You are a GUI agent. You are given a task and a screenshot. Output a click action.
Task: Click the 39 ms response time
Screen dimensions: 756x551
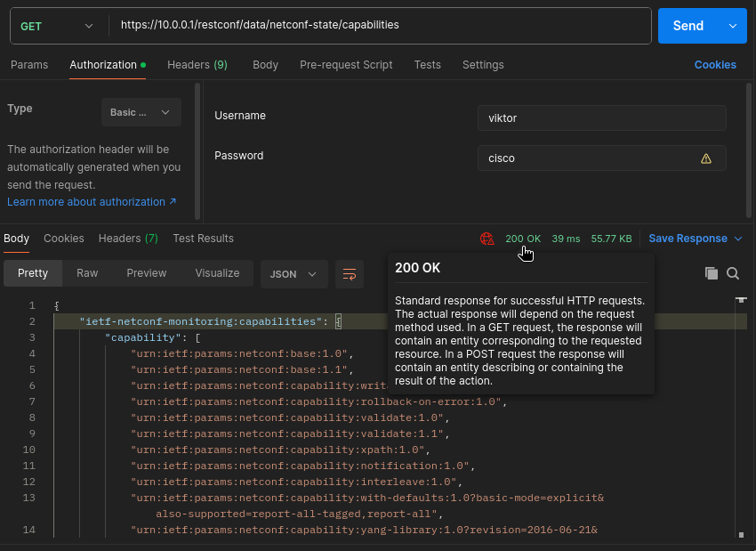[x=566, y=239]
